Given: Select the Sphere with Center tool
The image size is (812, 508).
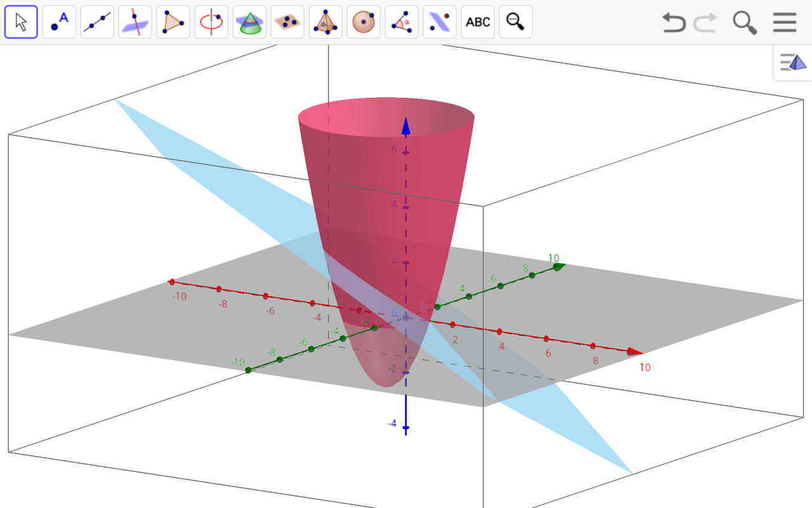Looking at the screenshot, I should point(363,22).
